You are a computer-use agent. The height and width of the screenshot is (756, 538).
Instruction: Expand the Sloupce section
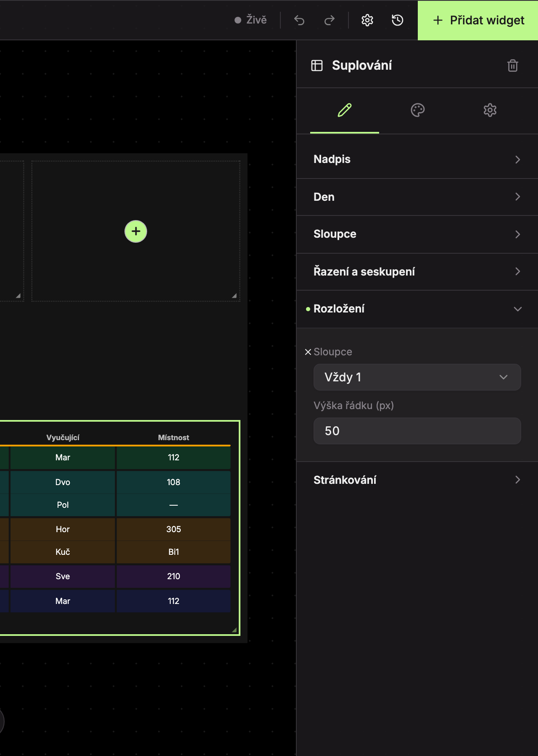[417, 234]
